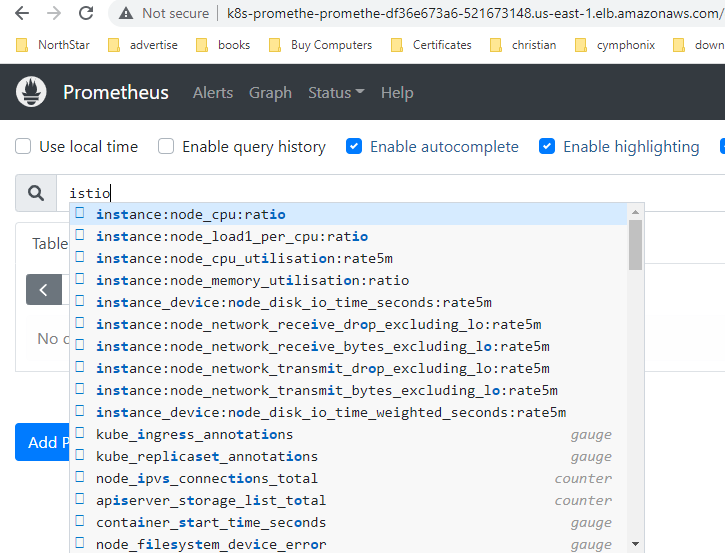Select instance:node_network_transmit_drop_excluding_lo:rate5m suggestion
725x553 pixels.
[350, 369]
